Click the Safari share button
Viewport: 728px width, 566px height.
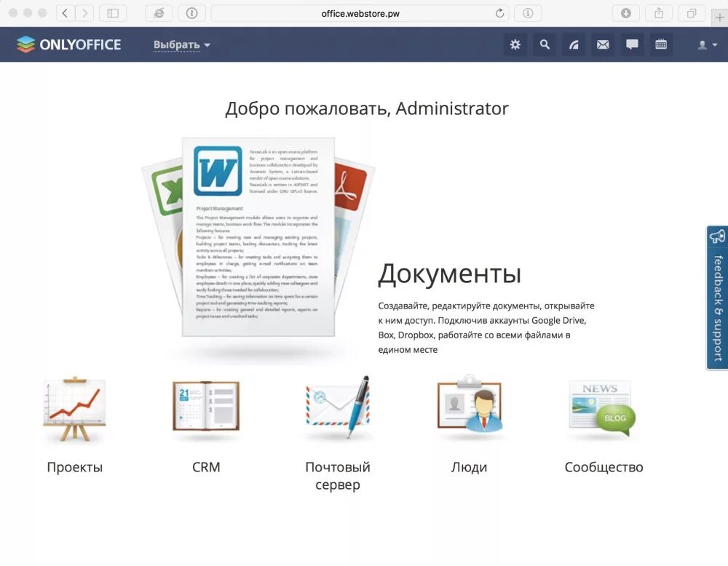point(659,13)
